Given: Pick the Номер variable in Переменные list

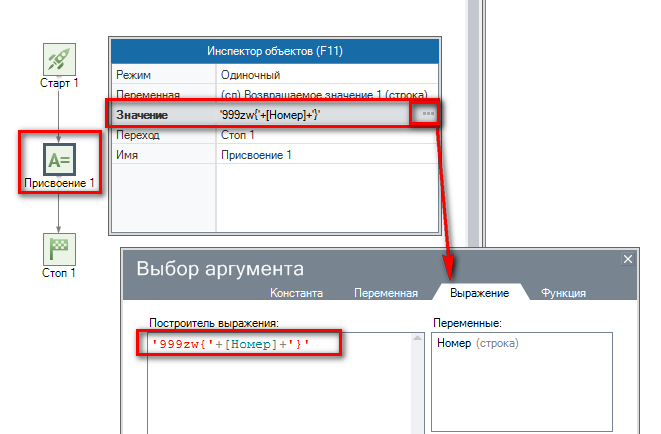Looking at the screenshot, I should click(x=454, y=343).
